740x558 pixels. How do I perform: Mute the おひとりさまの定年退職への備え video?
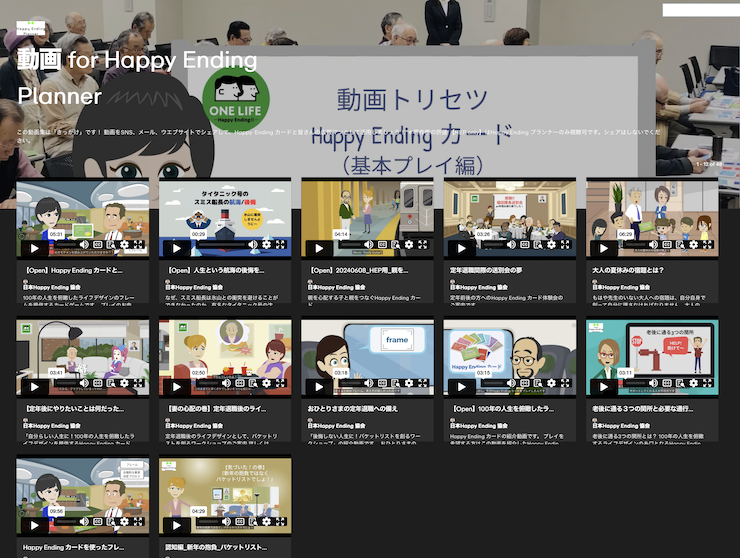pyautogui.click(x=369, y=383)
